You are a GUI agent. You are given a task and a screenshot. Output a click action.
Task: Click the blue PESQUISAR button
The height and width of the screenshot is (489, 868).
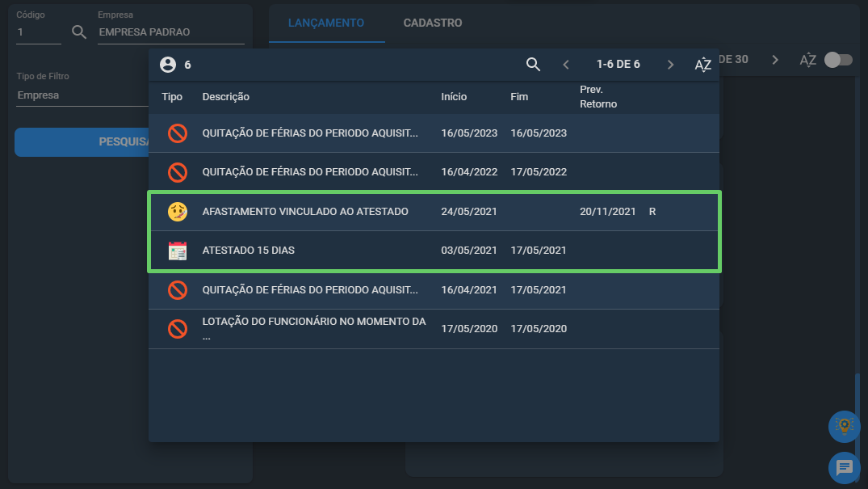click(x=82, y=142)
